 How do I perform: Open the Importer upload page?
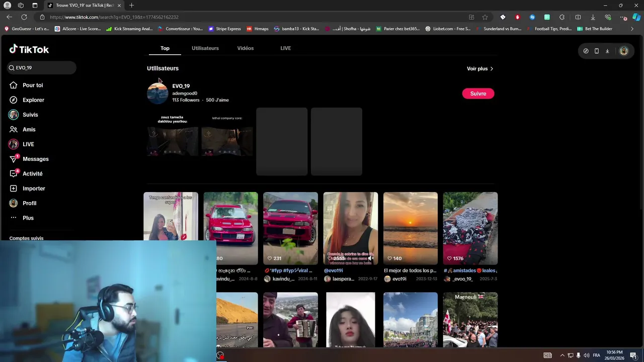coord(28,189)
